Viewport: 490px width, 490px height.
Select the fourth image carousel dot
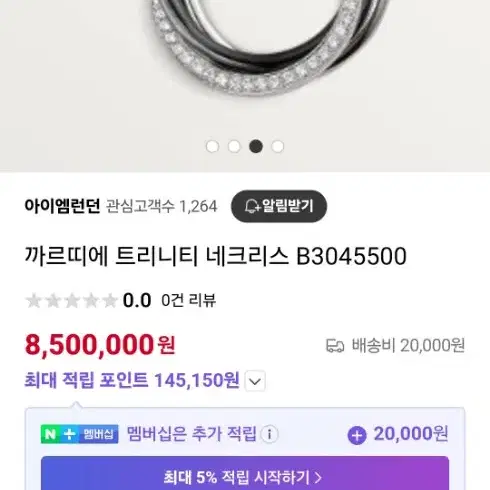(x=277, y=146)
